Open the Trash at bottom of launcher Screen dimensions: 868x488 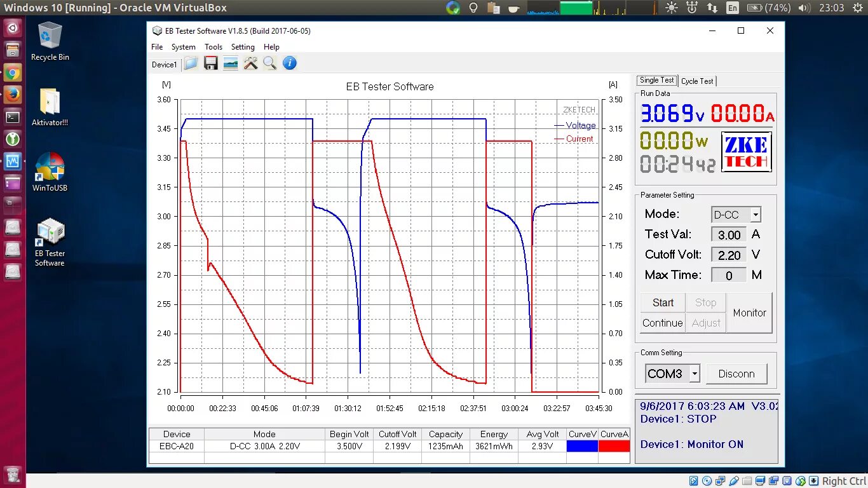coord(13,475)
